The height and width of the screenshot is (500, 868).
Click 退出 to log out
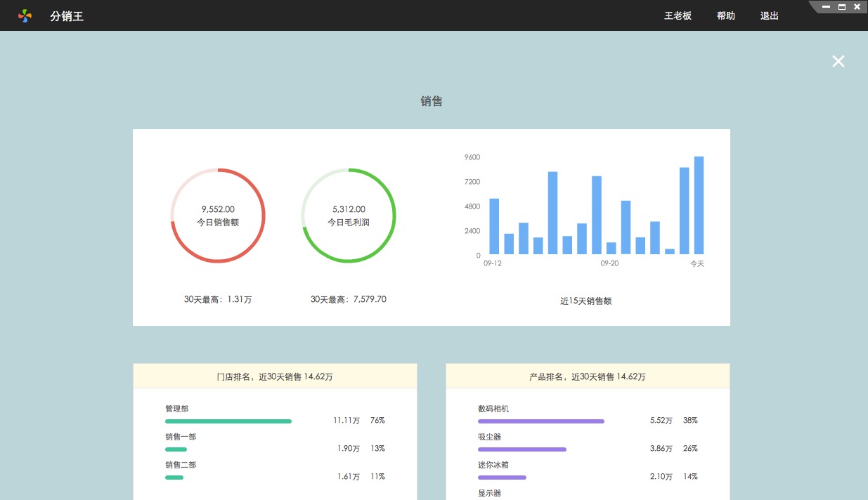769,15
